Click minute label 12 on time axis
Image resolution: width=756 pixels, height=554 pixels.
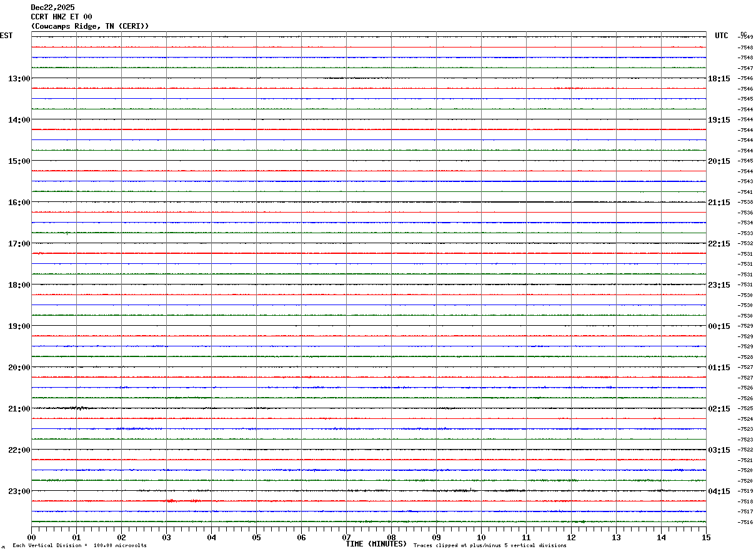pos(572,537)
